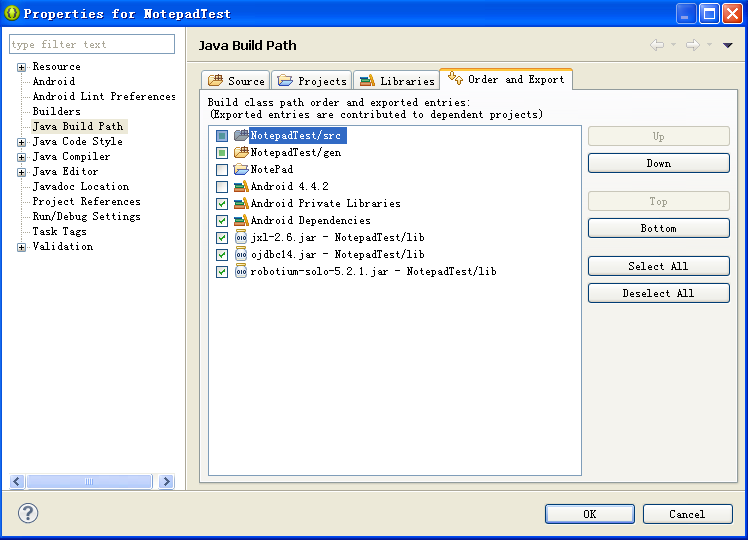
Task: Check the Android 4.4.2 export checkbox
Action: click(222, 187)
